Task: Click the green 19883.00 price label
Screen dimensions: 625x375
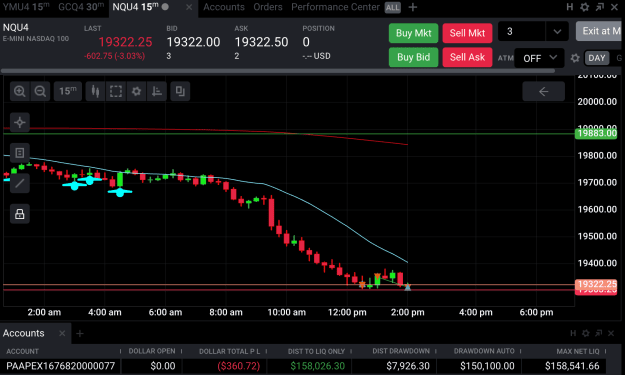Action: pos(596,133)
